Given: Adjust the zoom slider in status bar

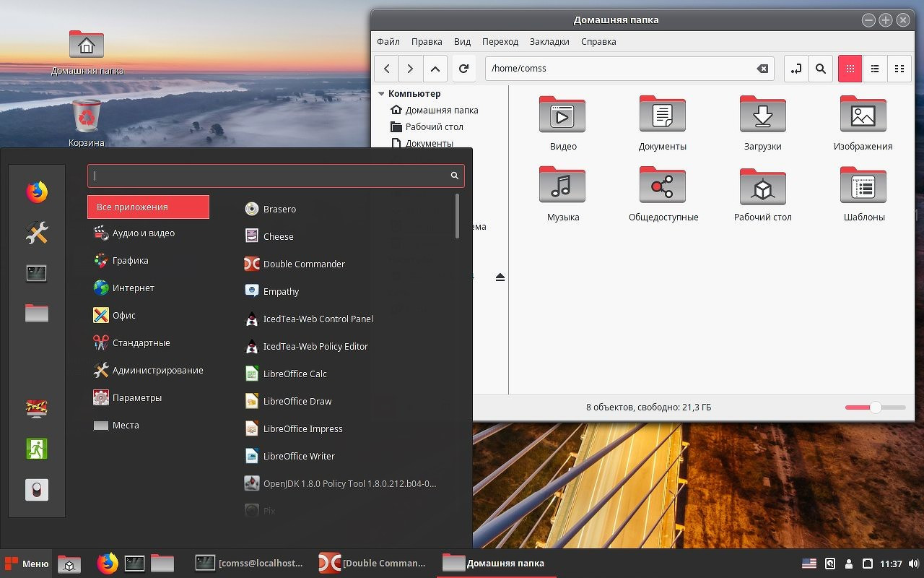Looking at the screenshot, I should [875, 407].
